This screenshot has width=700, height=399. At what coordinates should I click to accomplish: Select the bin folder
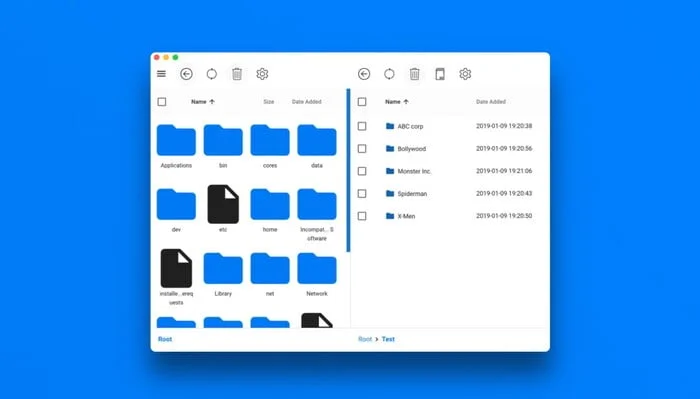coord(223,140)
